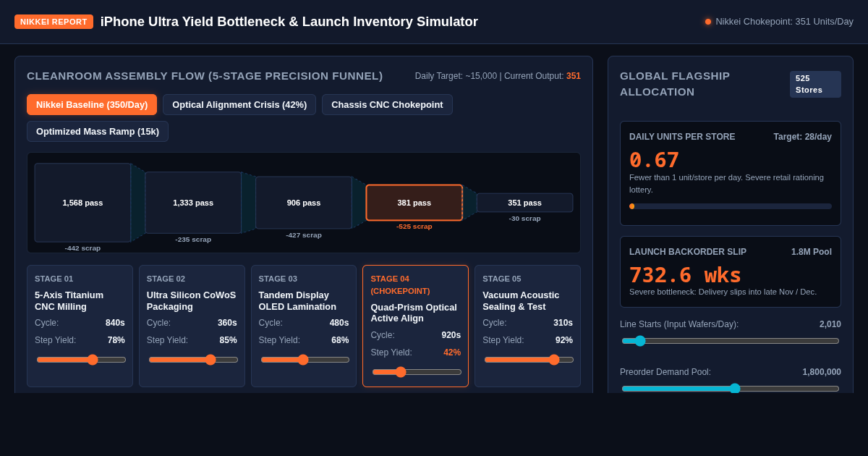The width and height of the screenshot is (868, 456).
Task: Click the Ultra Silicon CoWoS Packaging title
Action: click(191, 301)
